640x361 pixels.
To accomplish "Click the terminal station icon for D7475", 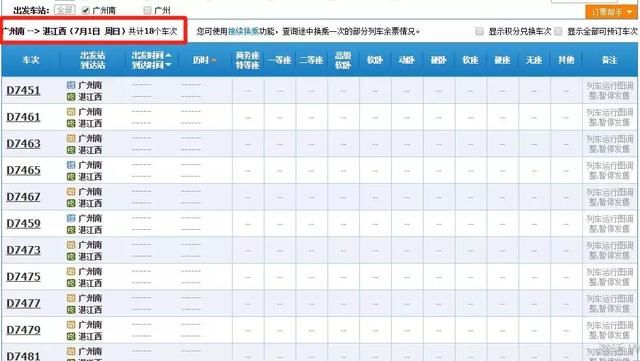I will coord(71,283).
